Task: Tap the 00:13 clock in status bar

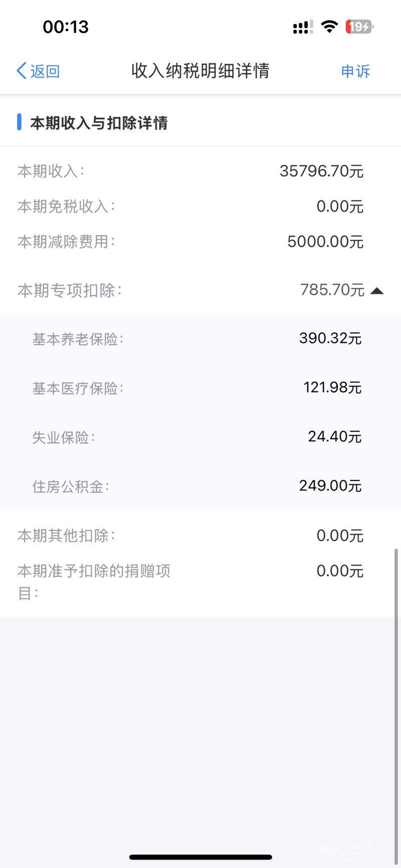Action: [66, 27]
